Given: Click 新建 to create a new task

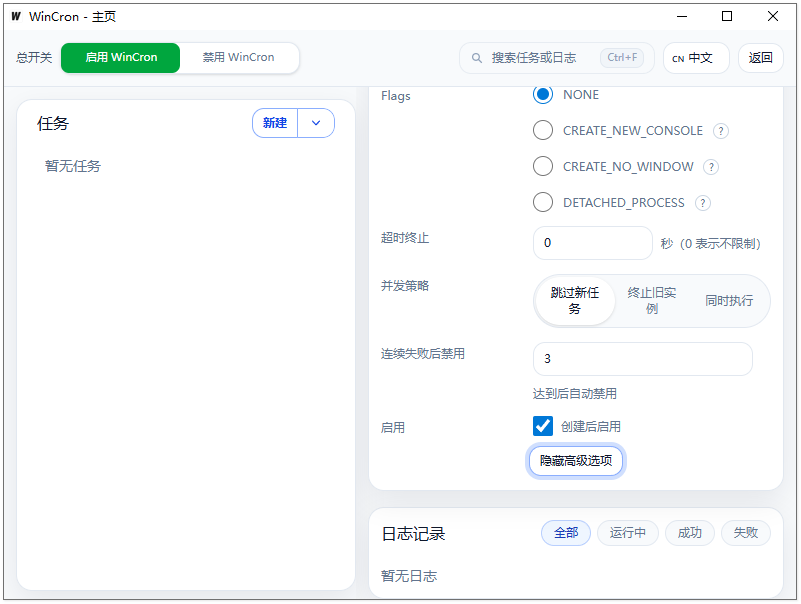Looking at the screenshot, I should 275,122.
